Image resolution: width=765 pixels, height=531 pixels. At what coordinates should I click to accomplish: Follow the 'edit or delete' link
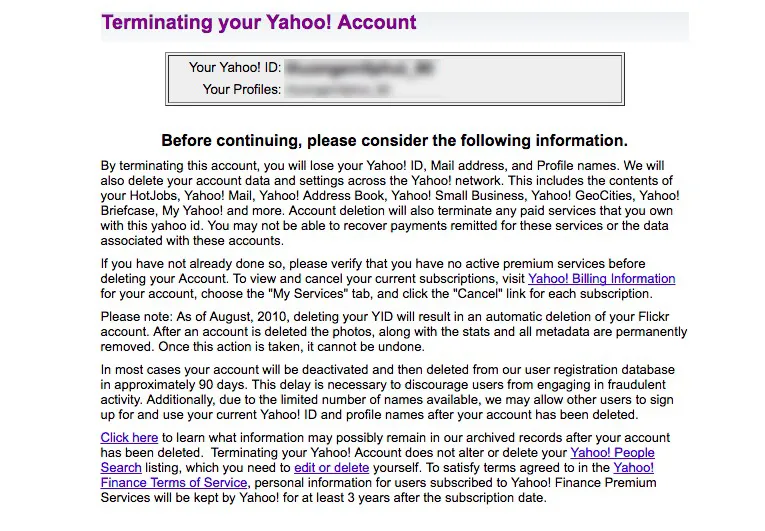coord(332,468)
